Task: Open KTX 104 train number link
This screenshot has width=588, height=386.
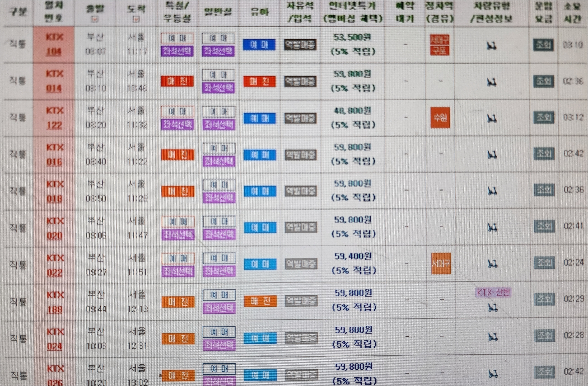Action: pyautogui.click(x=54, y=51)
